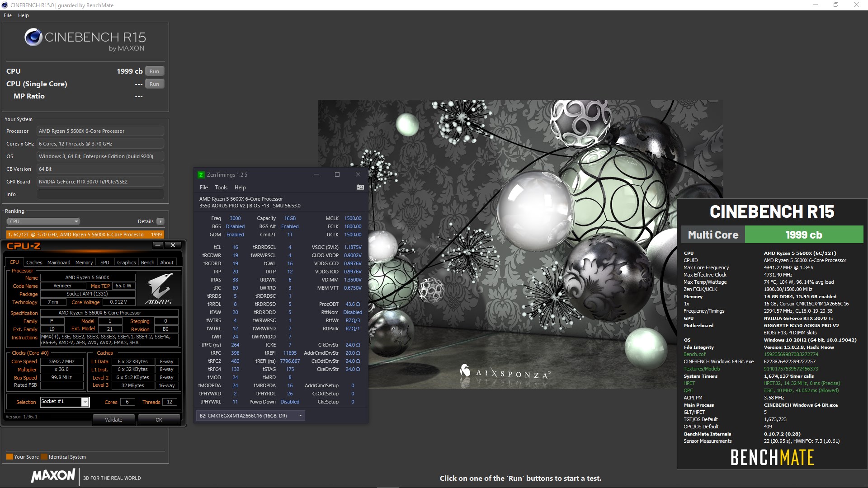Click the Validate button in CPU-Z
Screen dimensions: 868x488
[x=113, y=420]
